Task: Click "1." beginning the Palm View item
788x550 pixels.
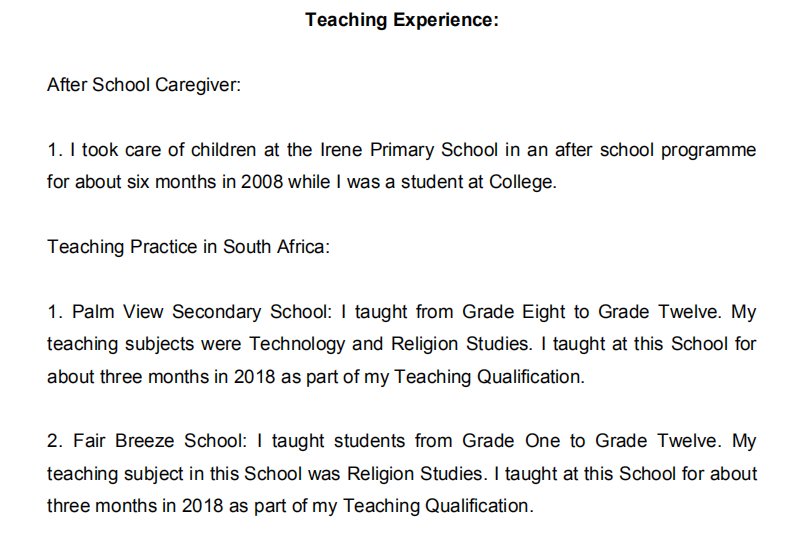Action: click(x=54, y=312)
